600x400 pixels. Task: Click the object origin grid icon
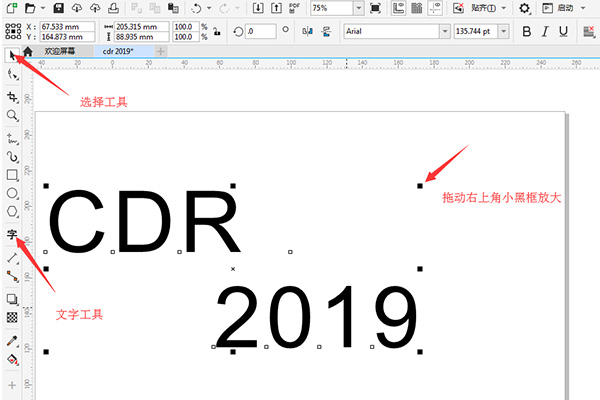13,31
